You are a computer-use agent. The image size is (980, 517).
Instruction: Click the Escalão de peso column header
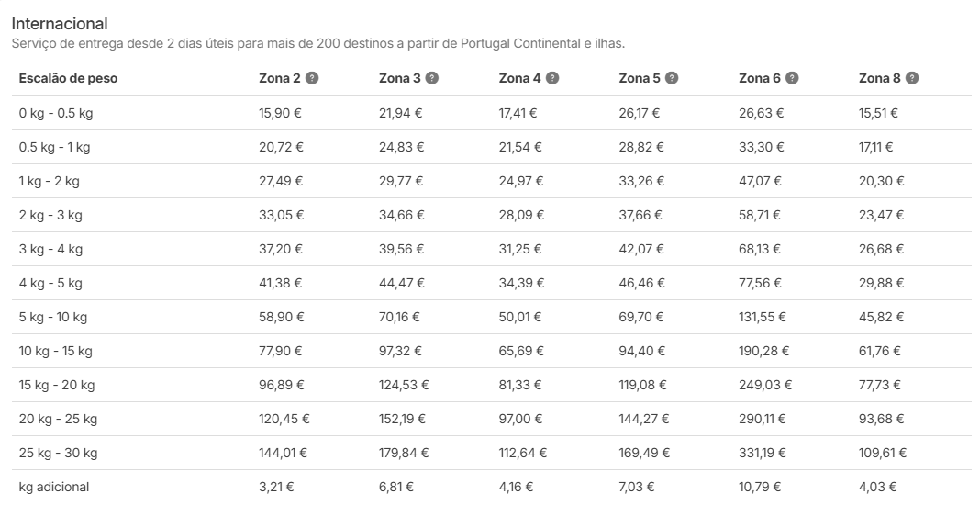point(68,78)
